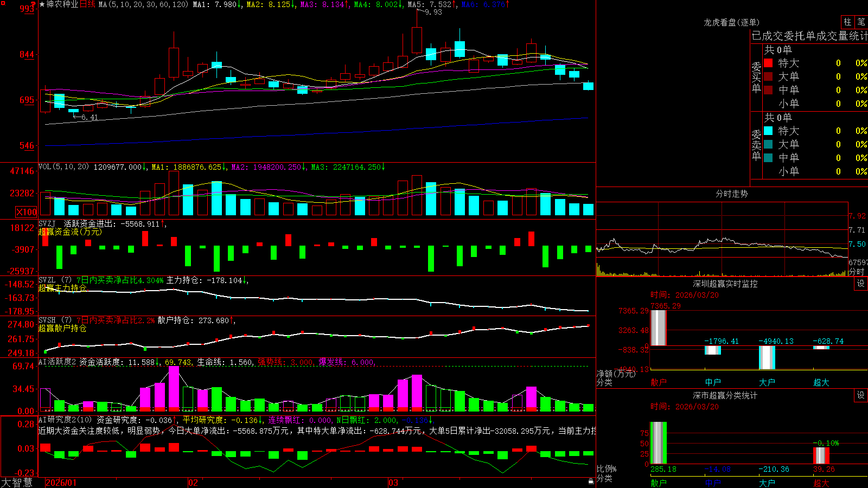868x488 pixels.
Task: Click teal 大单 swatch under 委卖单
Action: point(768,144)
